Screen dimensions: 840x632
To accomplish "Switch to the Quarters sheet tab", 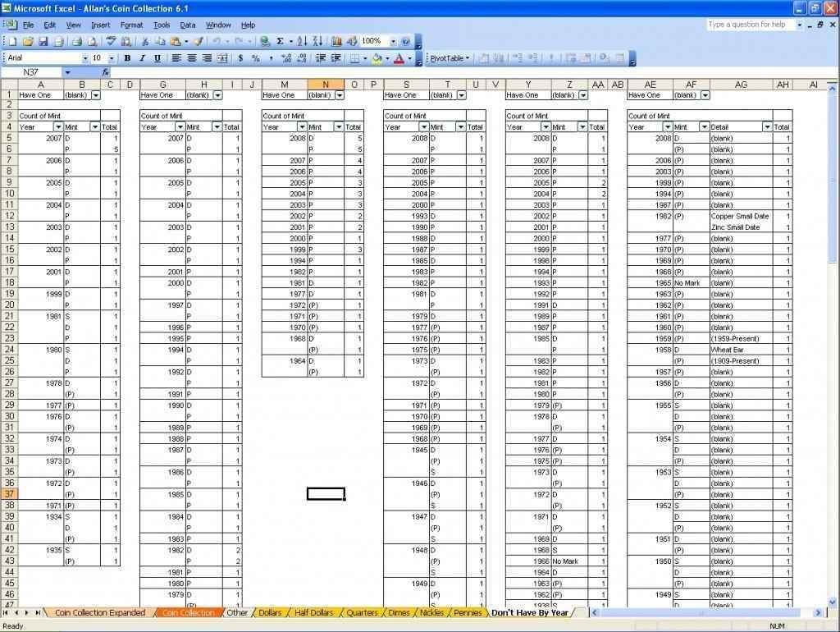I will point(362,612).
